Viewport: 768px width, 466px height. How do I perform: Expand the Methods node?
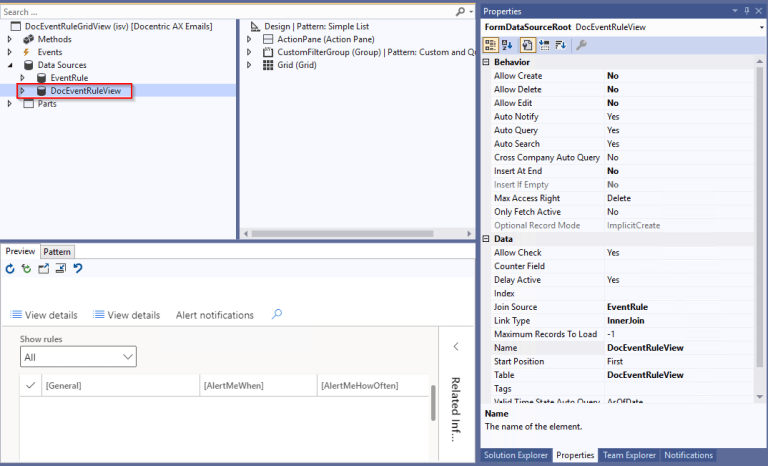point(9,39)
